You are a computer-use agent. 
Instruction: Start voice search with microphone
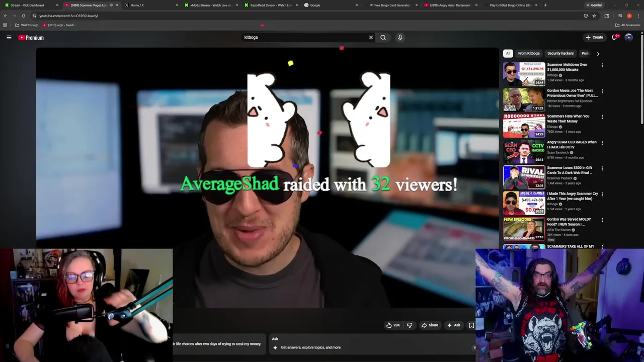pos(400,37)
